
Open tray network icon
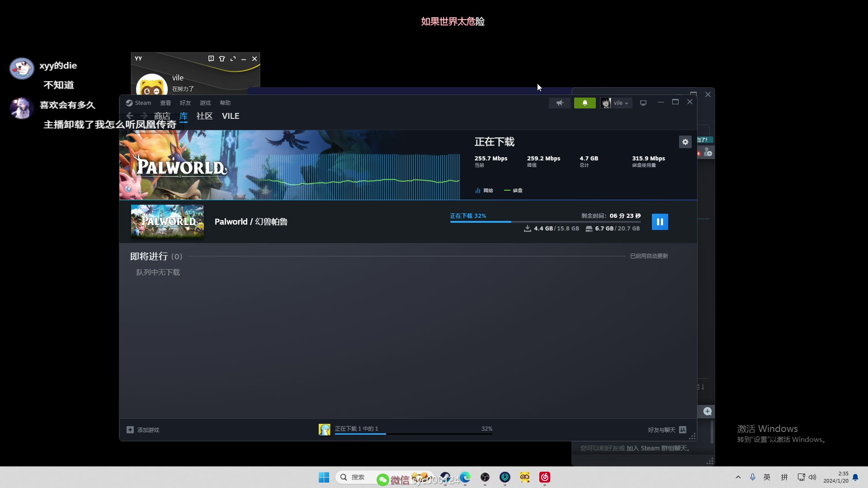801,477
